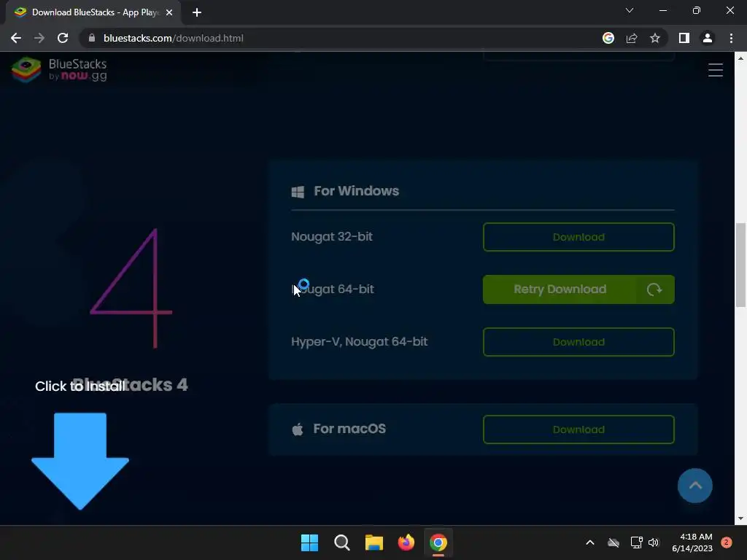Share this page using share icon
747x560 pixels.
click(x=631, y=38)
